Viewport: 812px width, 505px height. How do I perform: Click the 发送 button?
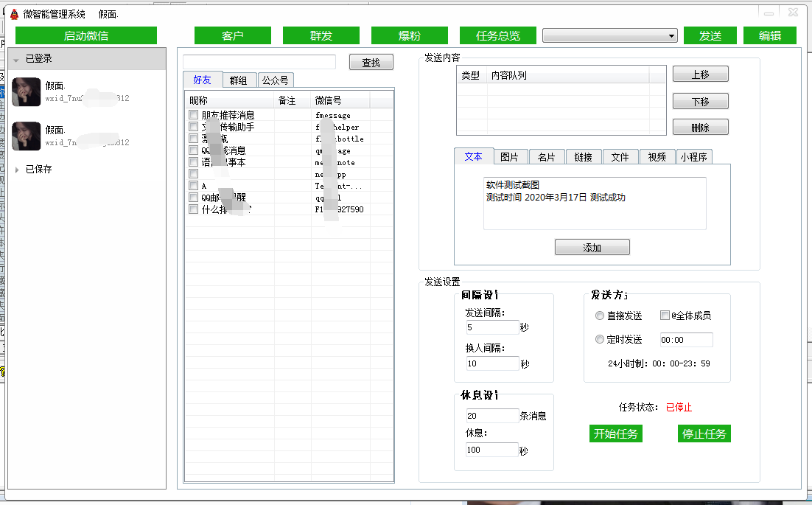[x=710, y=35]
